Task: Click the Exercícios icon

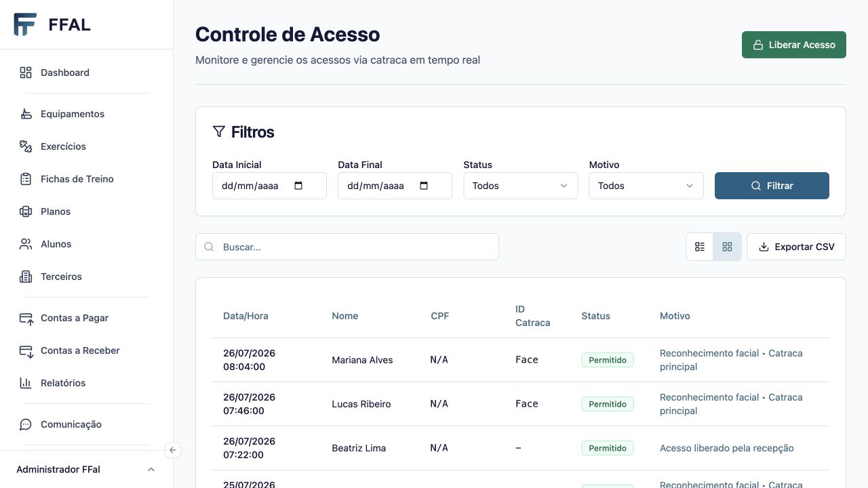Action: tap(26, 146)
